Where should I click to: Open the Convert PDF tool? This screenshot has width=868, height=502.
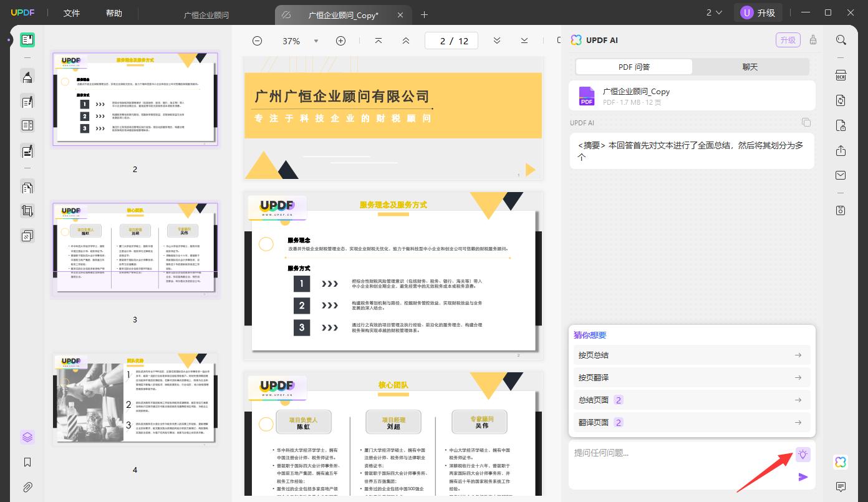(x=841, y=100)
